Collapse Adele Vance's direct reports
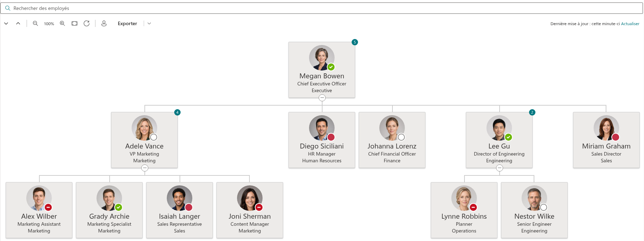This screenshot has width=644, height=241. (x=145, y=168)
